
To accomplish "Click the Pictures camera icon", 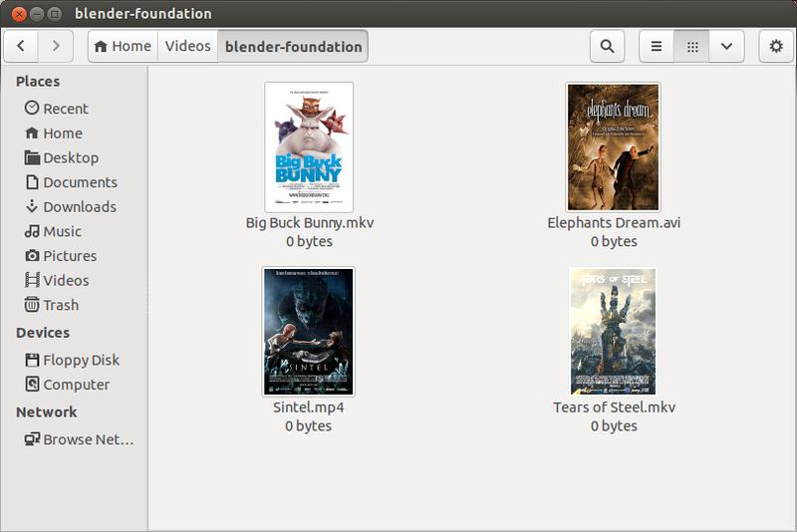I will pyautogui.click(x=32, y=255).
